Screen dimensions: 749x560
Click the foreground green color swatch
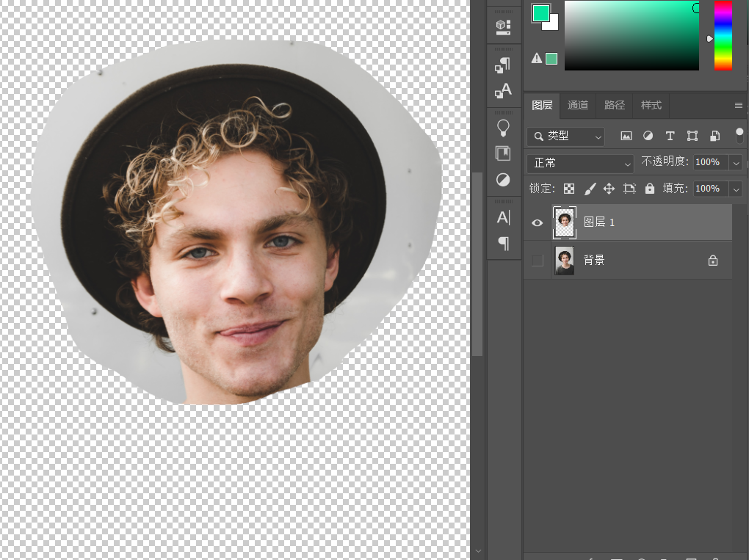click(x=540, y=13)
